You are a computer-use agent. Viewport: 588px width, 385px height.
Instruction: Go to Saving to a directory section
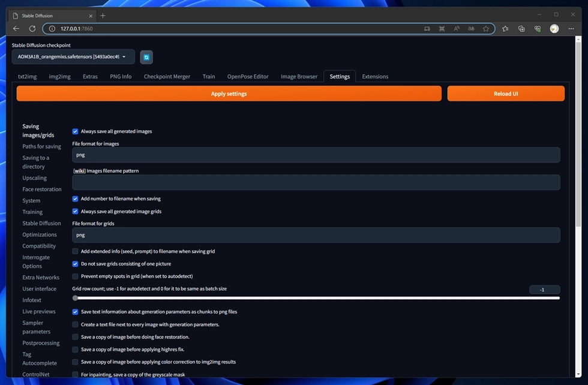[35, 162]
